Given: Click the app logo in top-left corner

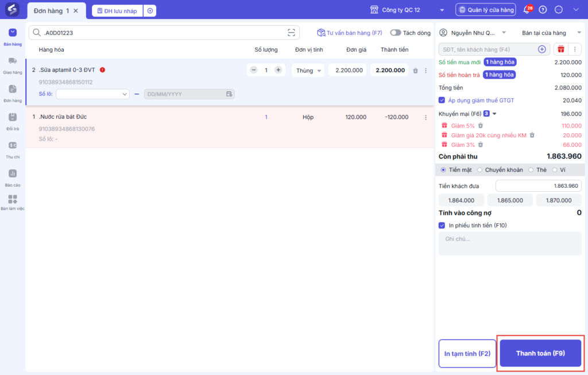Looking at the screenshot, I should [12, 10].
